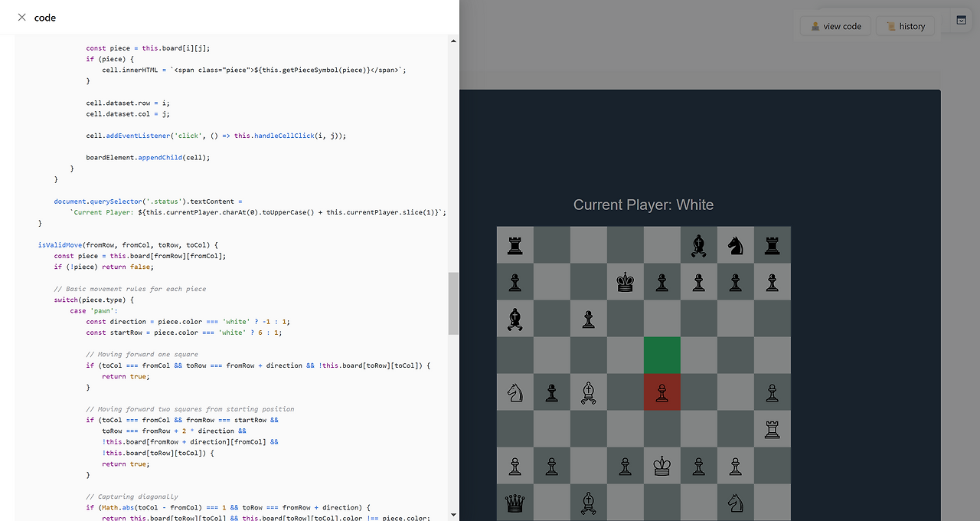The image size is (980, 521).
Task: Select the black bishop on a6
Action: (515, 319)
